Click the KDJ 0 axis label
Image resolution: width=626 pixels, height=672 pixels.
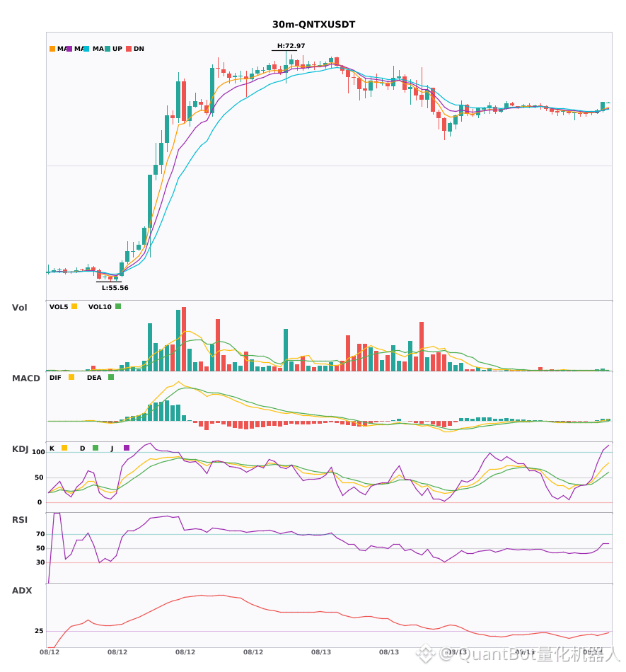point(40,502)
